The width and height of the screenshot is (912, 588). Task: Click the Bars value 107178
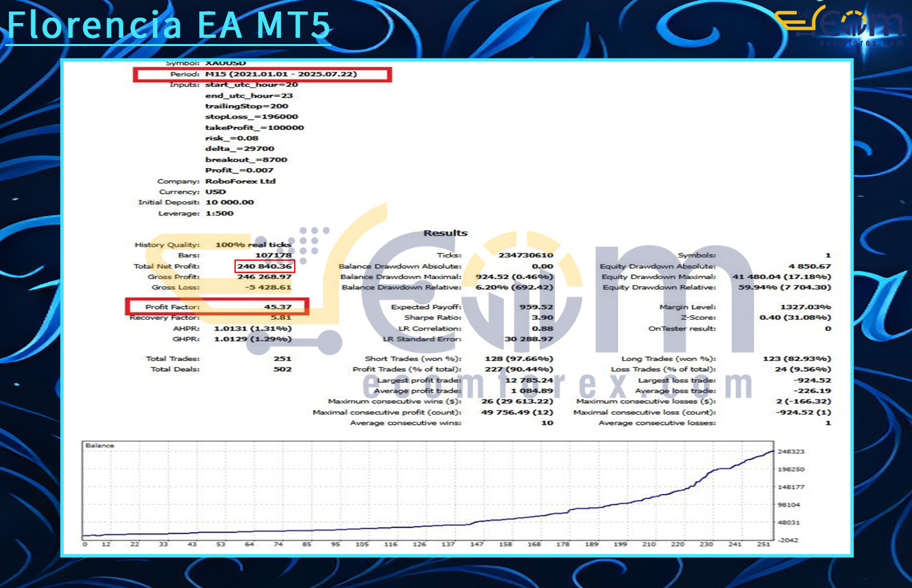(273, 255)
